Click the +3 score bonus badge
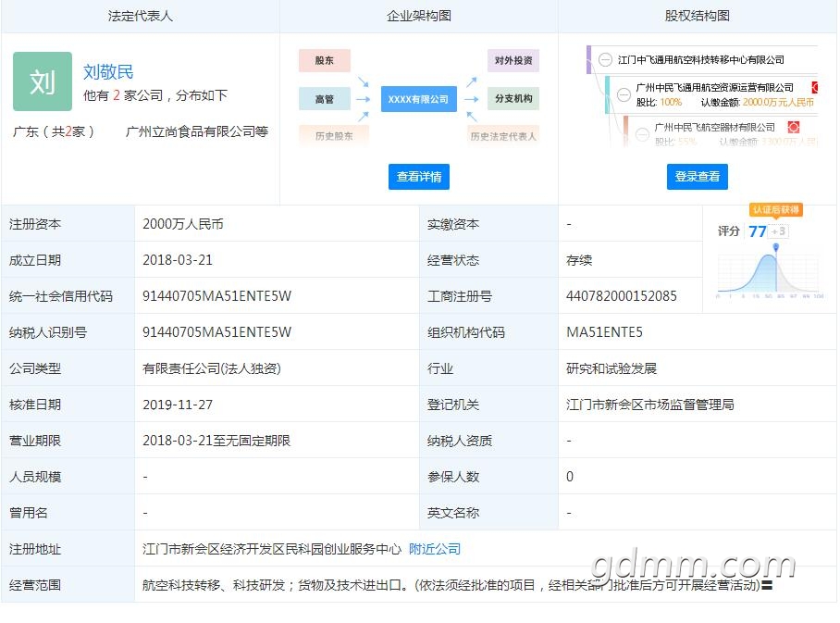The width and height of the screenshot is (840, 623). coord(778,231)
